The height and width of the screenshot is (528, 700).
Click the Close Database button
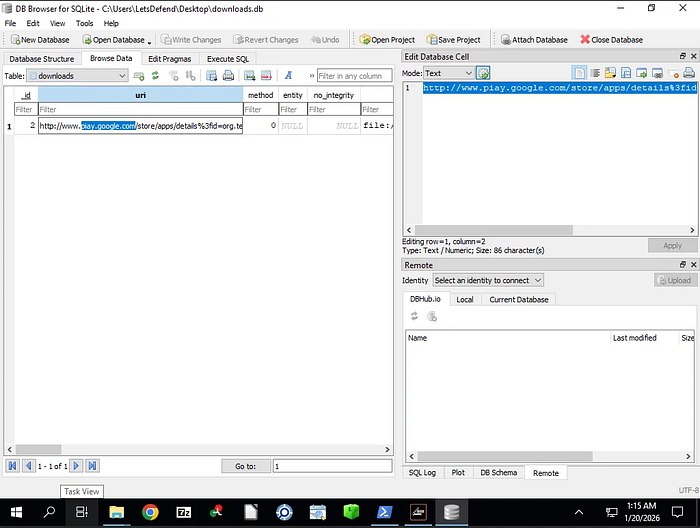[612, 40]
